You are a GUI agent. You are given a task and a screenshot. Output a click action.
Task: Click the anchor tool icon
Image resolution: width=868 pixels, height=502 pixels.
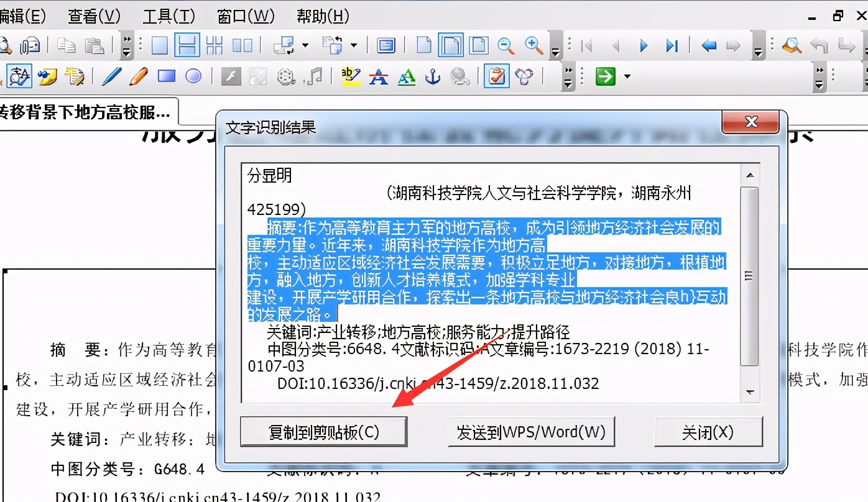click(433, 76)
